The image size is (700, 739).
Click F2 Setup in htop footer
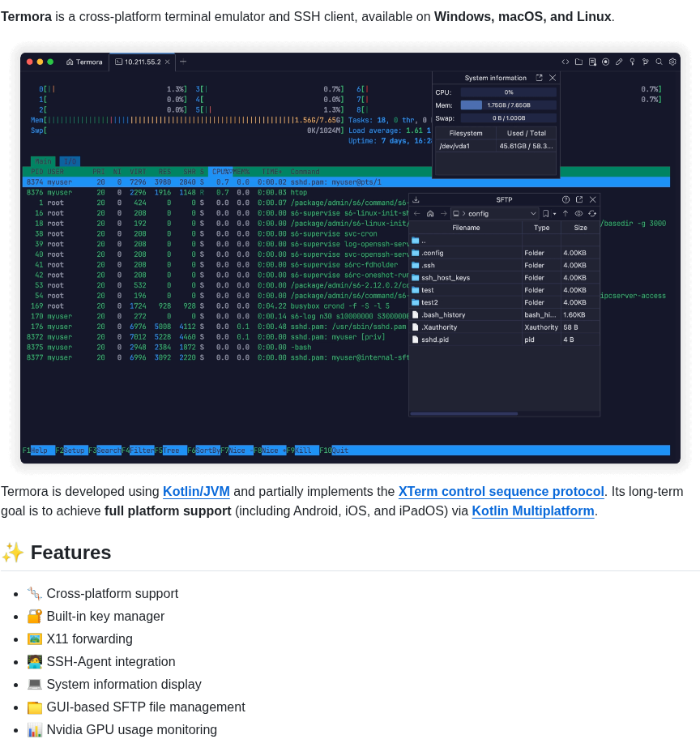pyautogui.click(x=71, y=451)
